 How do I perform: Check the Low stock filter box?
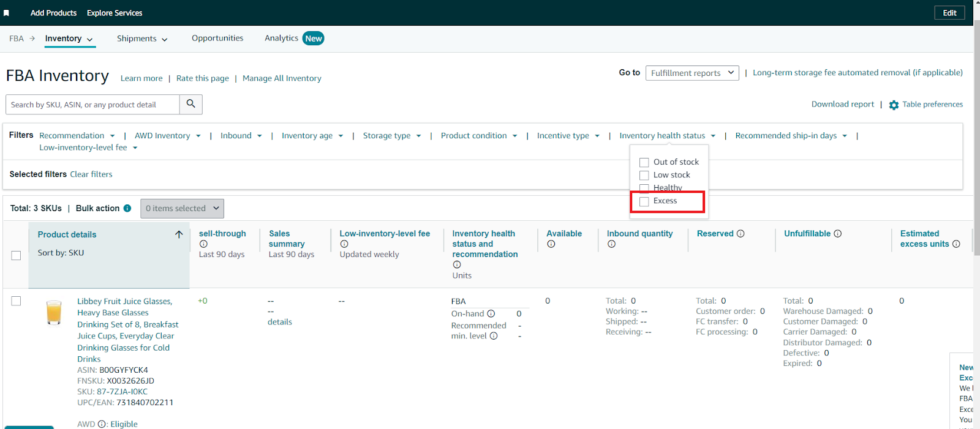[644, 175]
